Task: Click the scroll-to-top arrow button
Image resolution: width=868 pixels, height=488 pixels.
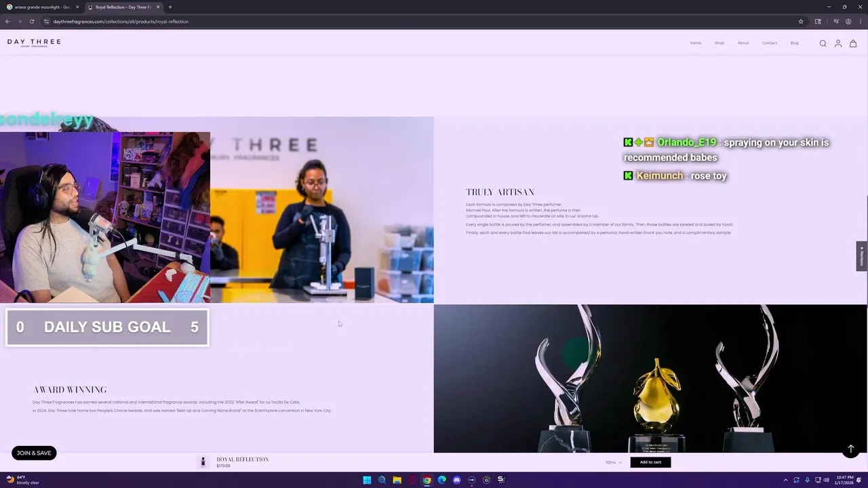Action: pos(851,449)
